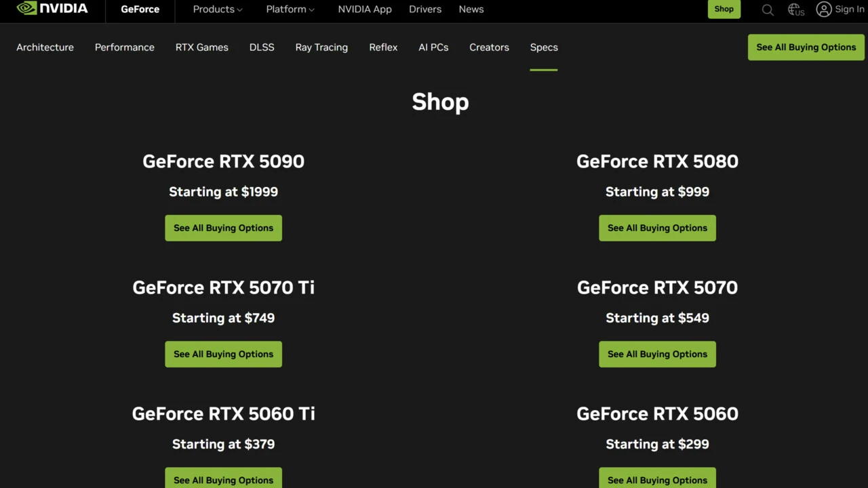This screenshot has height=488, width=868.
Task: Click the Shop page heading
Action: point(440,102)
